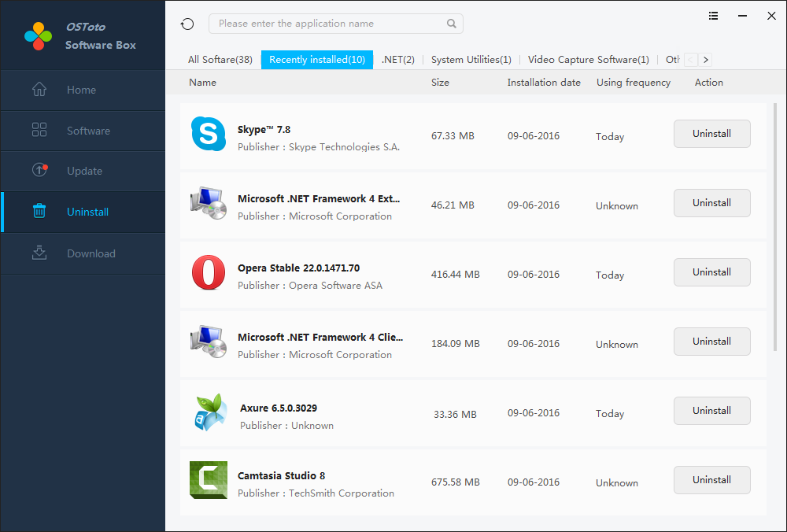Click the .NET Framework 4 Extended icon
This screenshot has width=787, height=532.
(x=209, y=203)
